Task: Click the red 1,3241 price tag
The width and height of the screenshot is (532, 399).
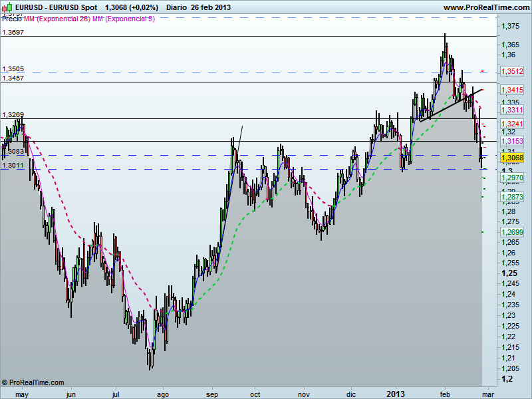Action: [512, 124]
